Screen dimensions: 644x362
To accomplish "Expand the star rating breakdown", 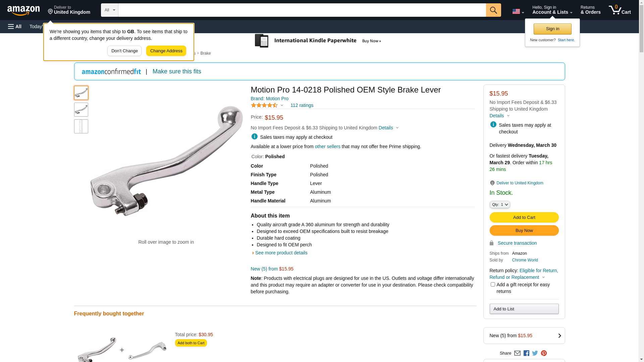I will click(267, 105).
